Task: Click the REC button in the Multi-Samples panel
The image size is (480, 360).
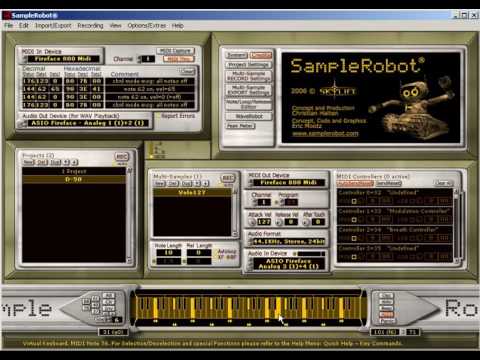Action: pyautogui.click(x=228, y=178)
